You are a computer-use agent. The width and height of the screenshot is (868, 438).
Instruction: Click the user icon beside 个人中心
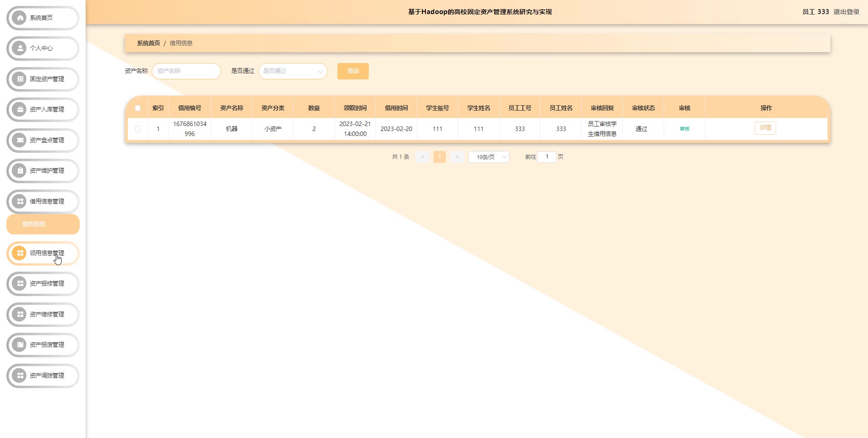click(x=20, y=49)
